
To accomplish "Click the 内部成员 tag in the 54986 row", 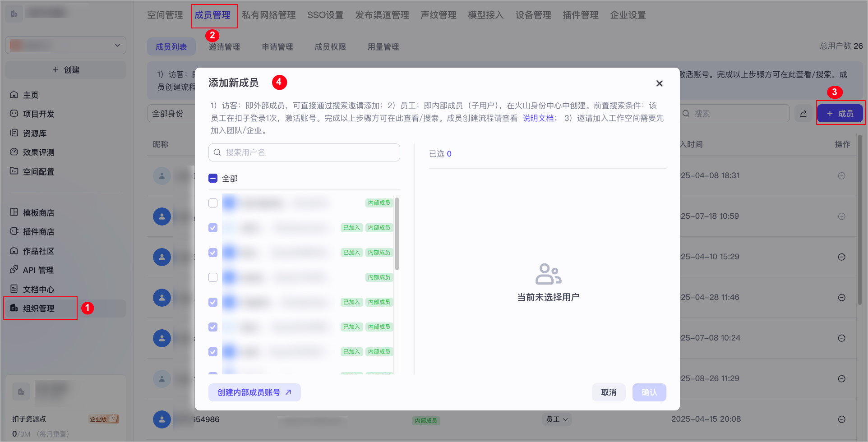I will point(426,421).
